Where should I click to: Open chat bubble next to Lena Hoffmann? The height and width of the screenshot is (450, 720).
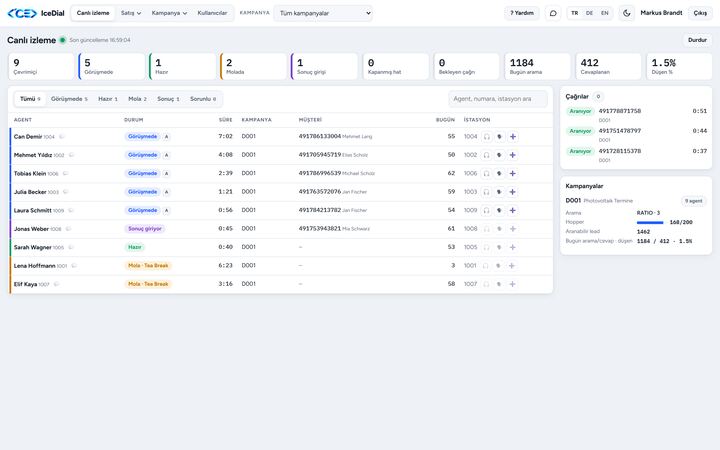[x=74, y=265]
